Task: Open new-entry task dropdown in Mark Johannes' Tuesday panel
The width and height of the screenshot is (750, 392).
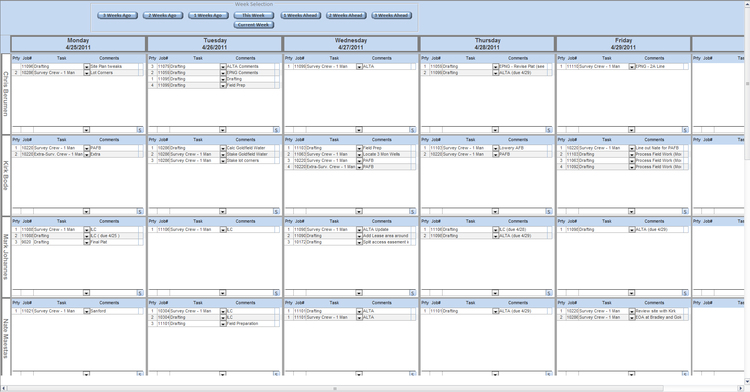Action: (222, 293)
